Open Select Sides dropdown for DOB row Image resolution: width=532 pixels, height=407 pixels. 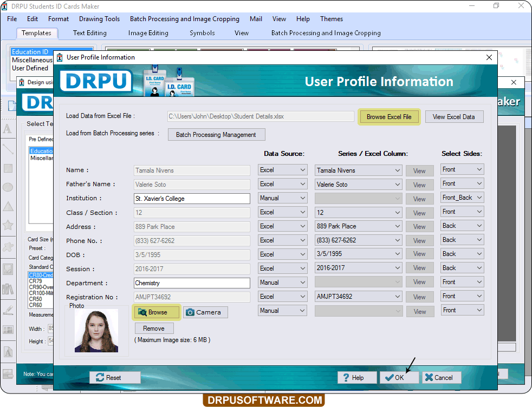tap(462, 254)
